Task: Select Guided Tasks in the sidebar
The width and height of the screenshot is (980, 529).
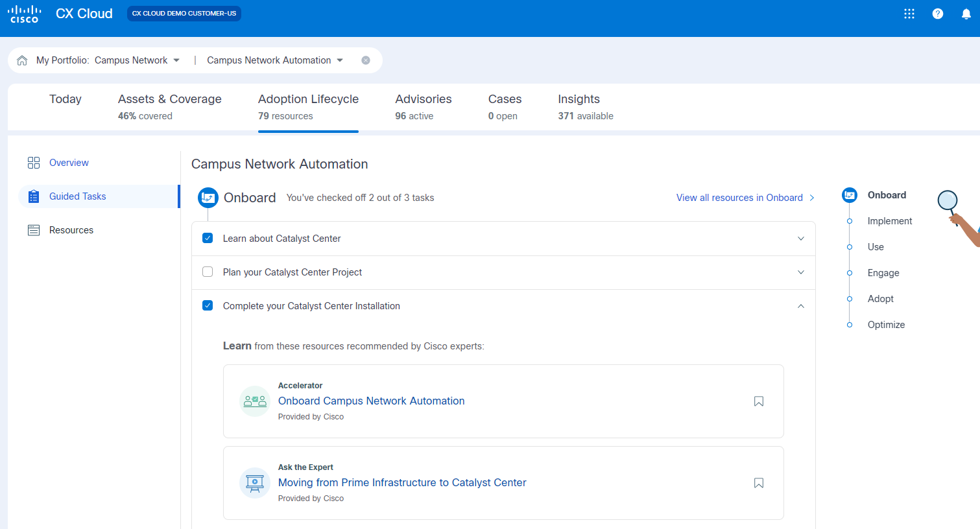Action: [x=77, y=196]
